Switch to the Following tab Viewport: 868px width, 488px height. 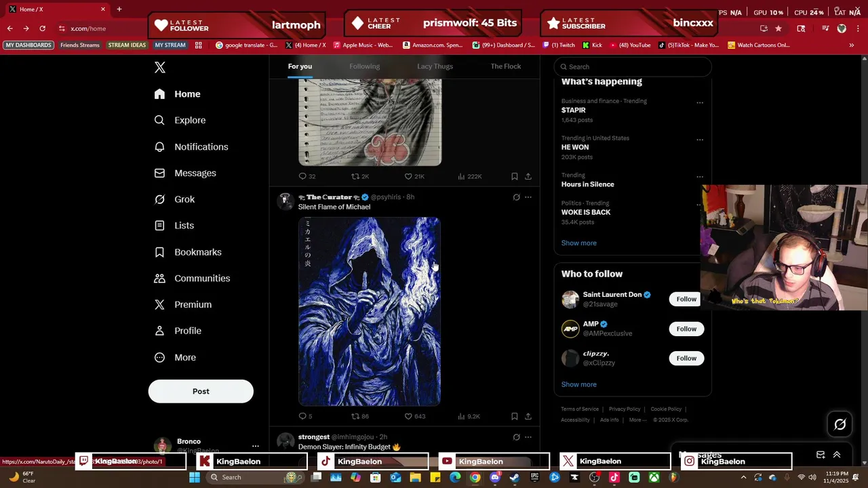coord(364,66)
